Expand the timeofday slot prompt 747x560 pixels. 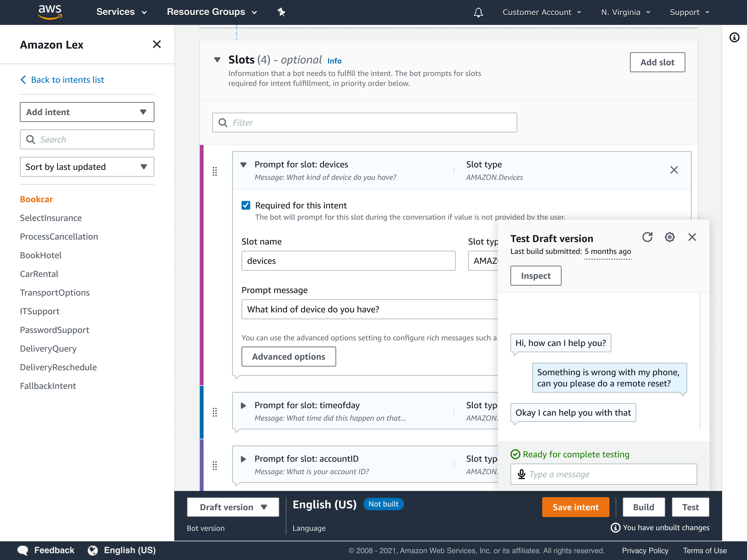click(243, 405)
